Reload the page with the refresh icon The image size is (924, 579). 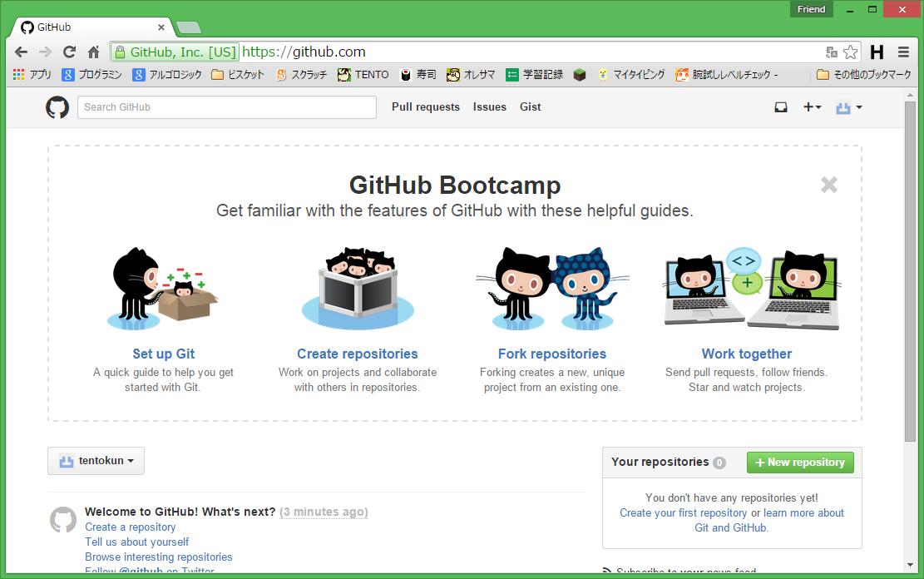pos(69,52)
